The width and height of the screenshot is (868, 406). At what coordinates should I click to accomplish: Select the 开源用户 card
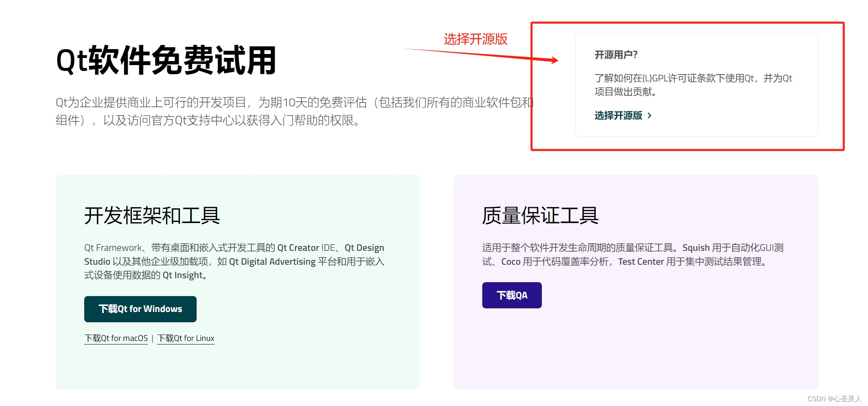pyautogui.click(x=697, y=85)
